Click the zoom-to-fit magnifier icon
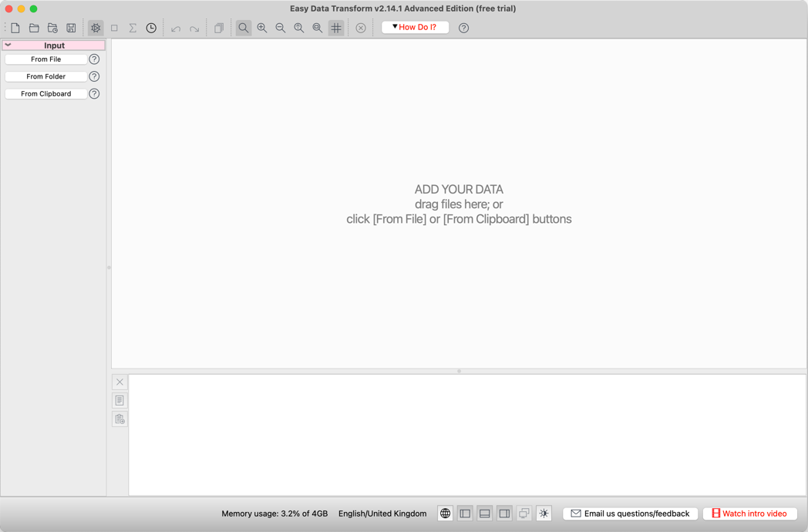Image resolution: width=808 pixels, height=532 pixels. coord(318,28)
